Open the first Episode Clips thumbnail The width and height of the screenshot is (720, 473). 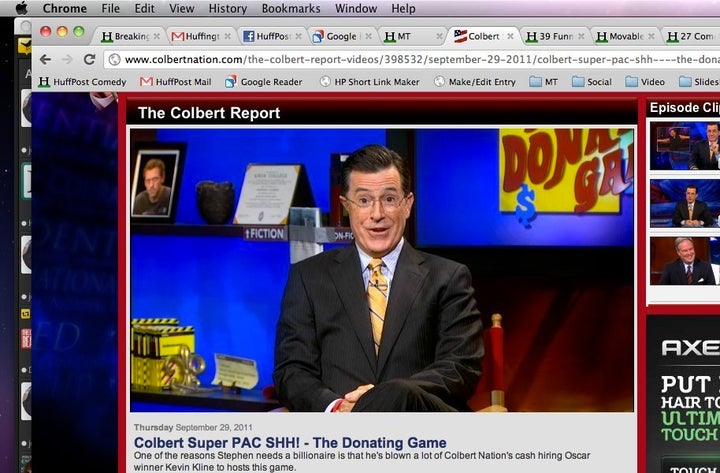[x=685, y=146]
